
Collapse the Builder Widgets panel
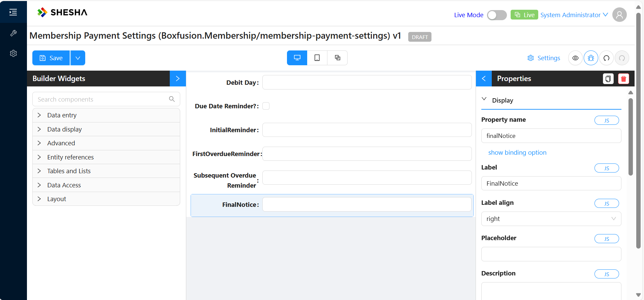click(x=178, y=78)
